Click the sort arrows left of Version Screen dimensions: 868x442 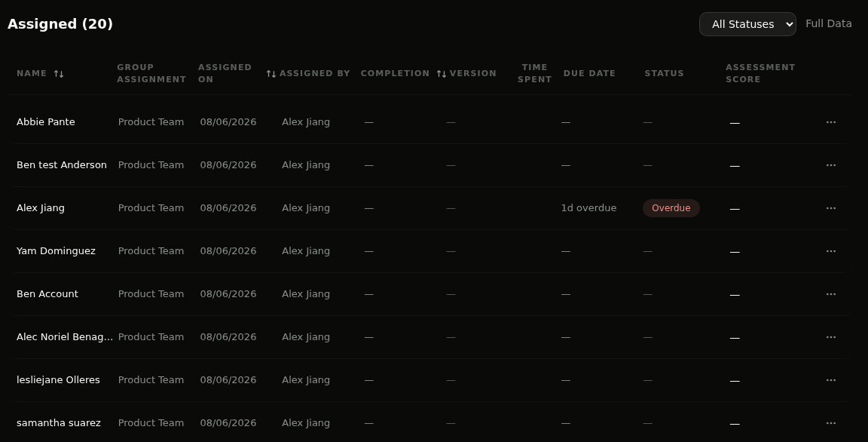pyautogui.click(x=442, y=74)
